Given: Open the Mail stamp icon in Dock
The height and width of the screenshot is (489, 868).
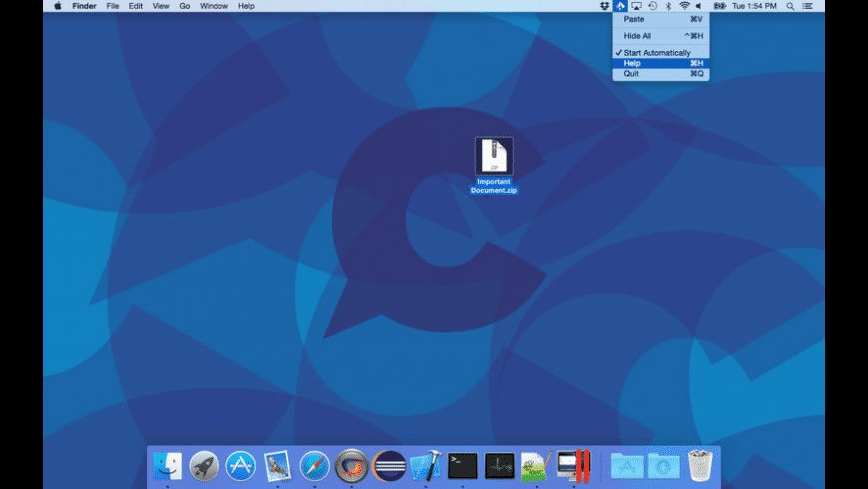Looking at the screenshot, I should (x=277, y=466).
